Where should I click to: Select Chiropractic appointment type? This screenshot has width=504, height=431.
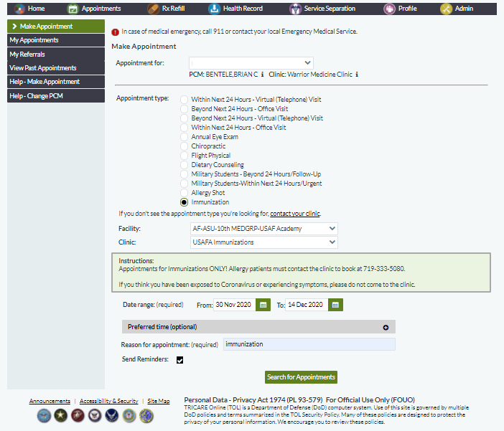tap(184, 146)
